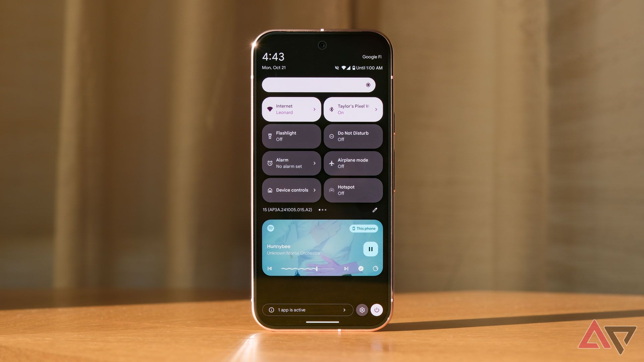
Task: Tap the settings gear icon
Action: [x=362, y=309]
